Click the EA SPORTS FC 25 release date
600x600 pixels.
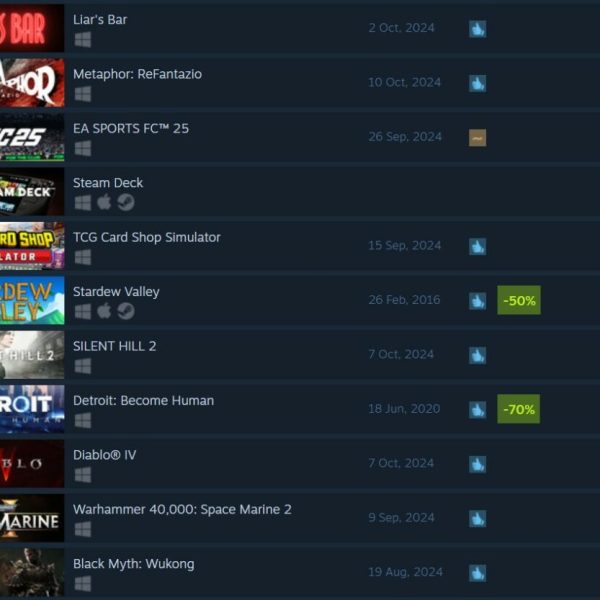405,137
